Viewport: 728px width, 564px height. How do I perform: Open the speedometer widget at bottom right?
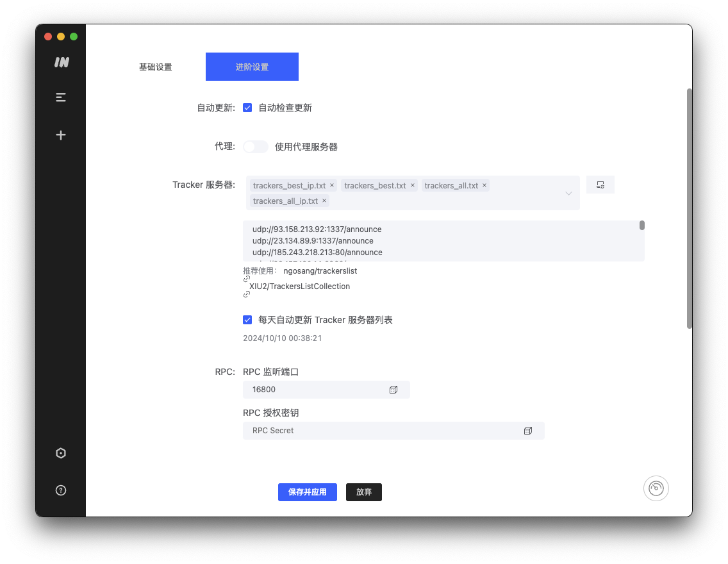pos(656,488)
